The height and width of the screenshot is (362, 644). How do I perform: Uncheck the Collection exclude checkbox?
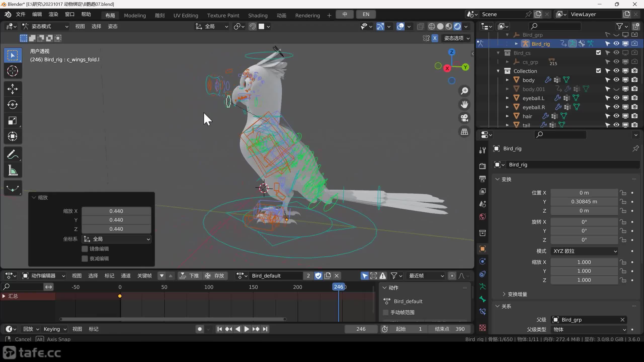click(x=598, y=71)
